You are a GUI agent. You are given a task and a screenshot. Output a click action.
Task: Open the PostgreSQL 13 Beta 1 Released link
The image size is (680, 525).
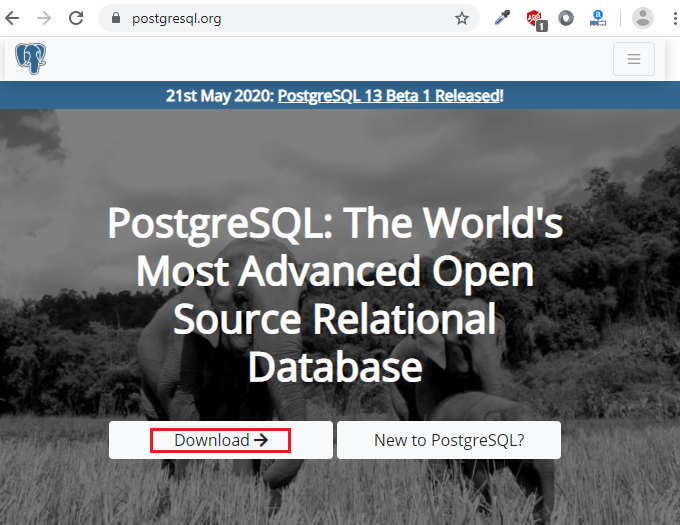coord(388,96)
